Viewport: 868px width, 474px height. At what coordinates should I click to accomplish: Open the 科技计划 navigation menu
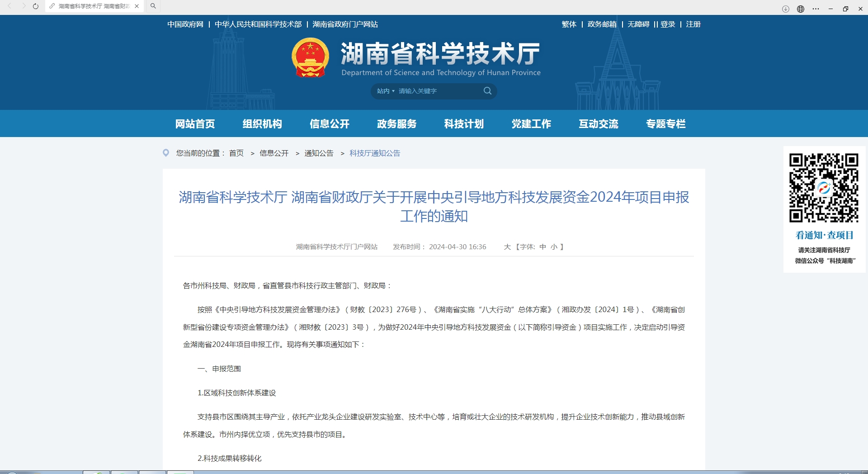[464, 124]
